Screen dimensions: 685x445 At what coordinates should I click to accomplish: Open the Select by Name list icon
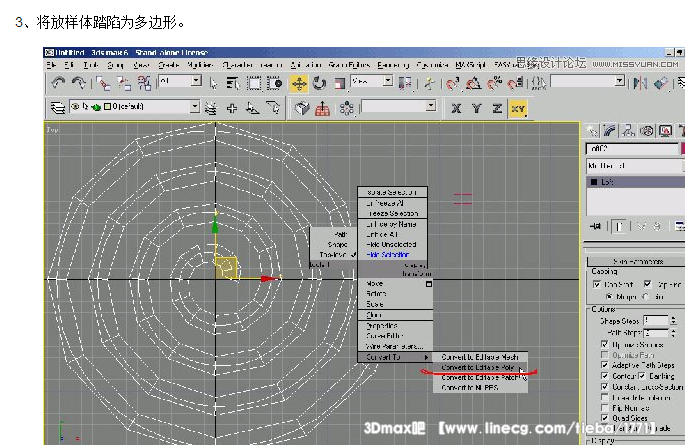point(232,83)
